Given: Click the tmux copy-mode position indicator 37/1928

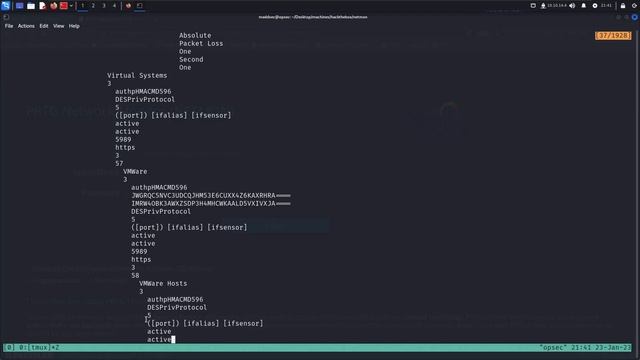Looking at the screenshot, I should tap(613, 36).
